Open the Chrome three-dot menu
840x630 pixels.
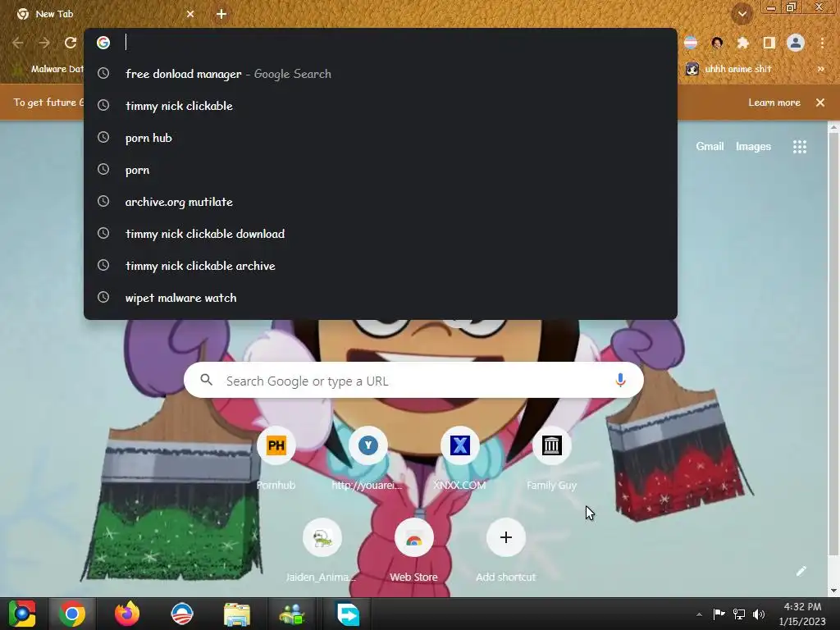pos(822,43)
